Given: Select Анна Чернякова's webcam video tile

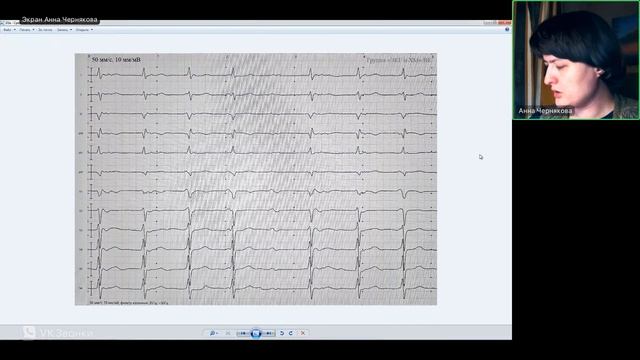Looking at the screenshot, I should [576, 60].
